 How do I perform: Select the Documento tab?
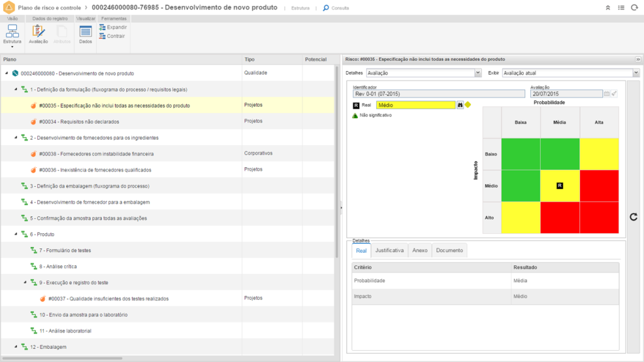pos(449,250)
